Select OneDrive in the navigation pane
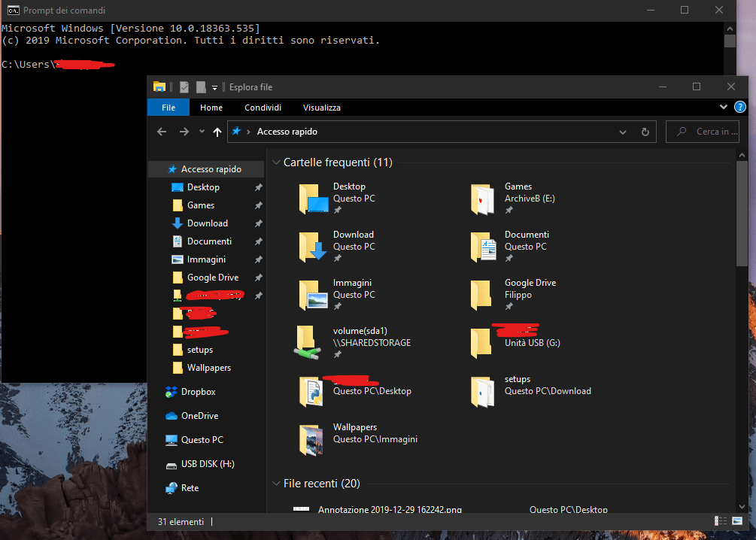This screenshot has height=540, width=756. coord(198,415)
